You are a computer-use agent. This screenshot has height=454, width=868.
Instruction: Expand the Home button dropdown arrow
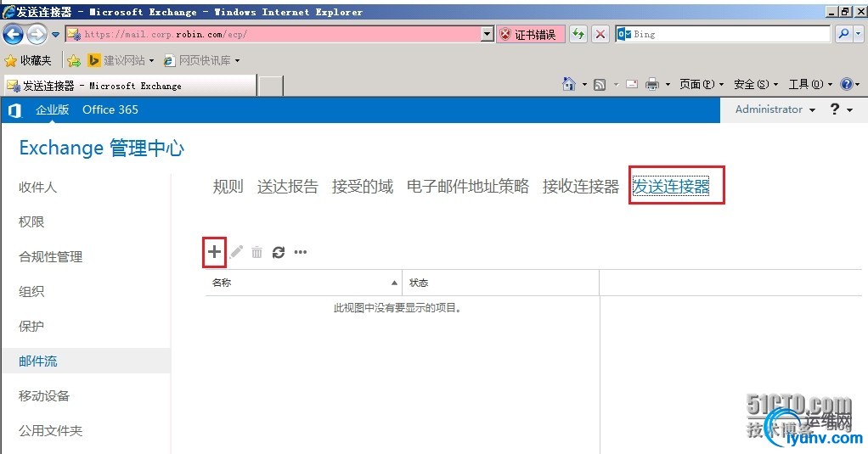point(584,85)
